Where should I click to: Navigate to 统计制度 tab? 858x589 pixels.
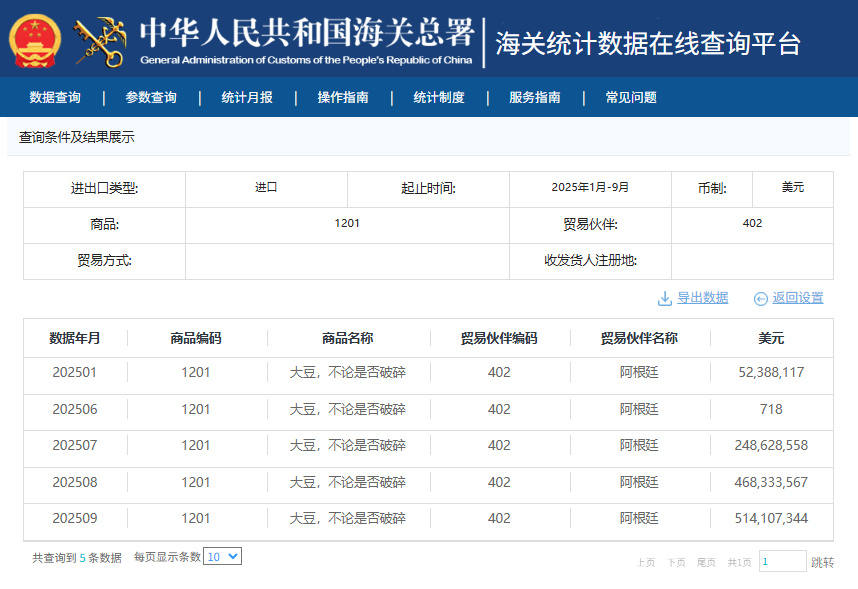coord(439,97)
